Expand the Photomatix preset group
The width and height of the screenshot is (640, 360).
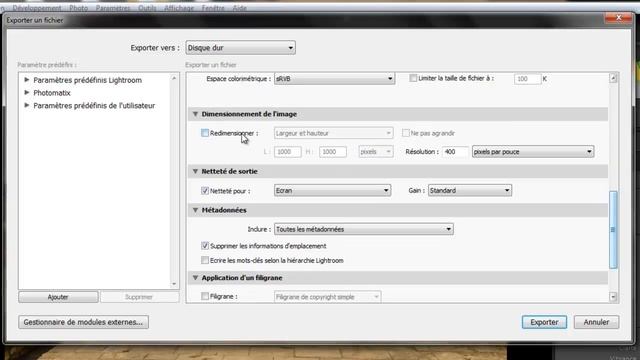(x=27, y=93)
